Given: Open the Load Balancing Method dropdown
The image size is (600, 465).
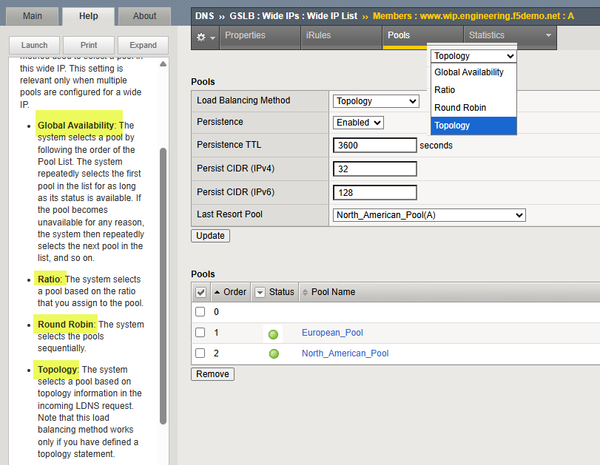Looking at the screenshot, I should (375, 101).
